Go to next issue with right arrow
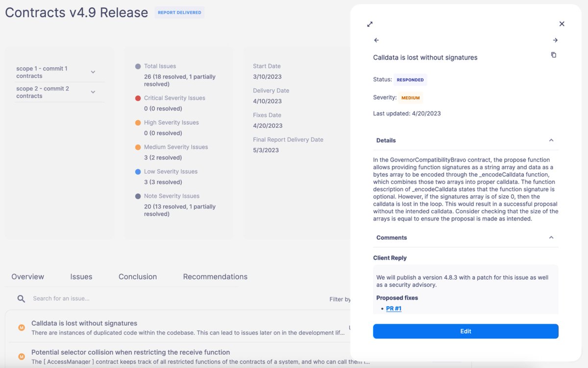This screenshot has width=588, height=368. tap(555, 40)
